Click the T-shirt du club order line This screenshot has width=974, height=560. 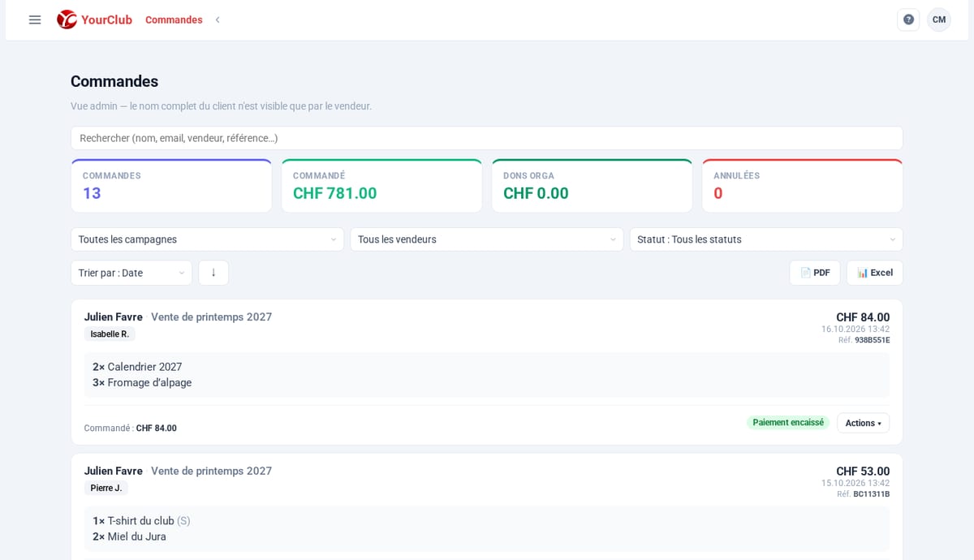click(x=141, y=521)
